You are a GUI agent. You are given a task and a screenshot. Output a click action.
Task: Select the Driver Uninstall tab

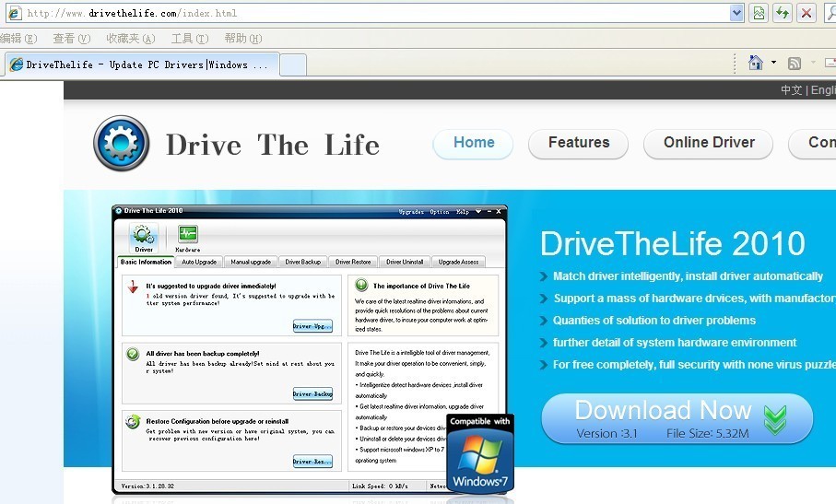(x=405, y=262)
